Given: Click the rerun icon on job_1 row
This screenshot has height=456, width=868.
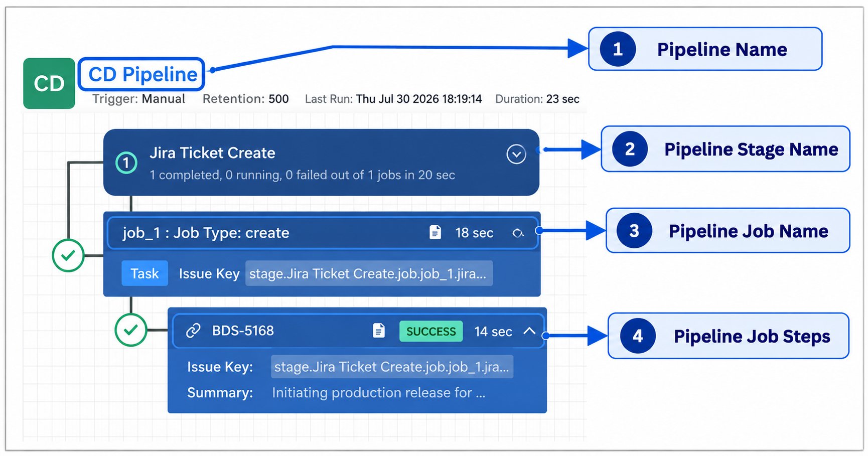Looking at the screenshot, I should pos(518,233).
